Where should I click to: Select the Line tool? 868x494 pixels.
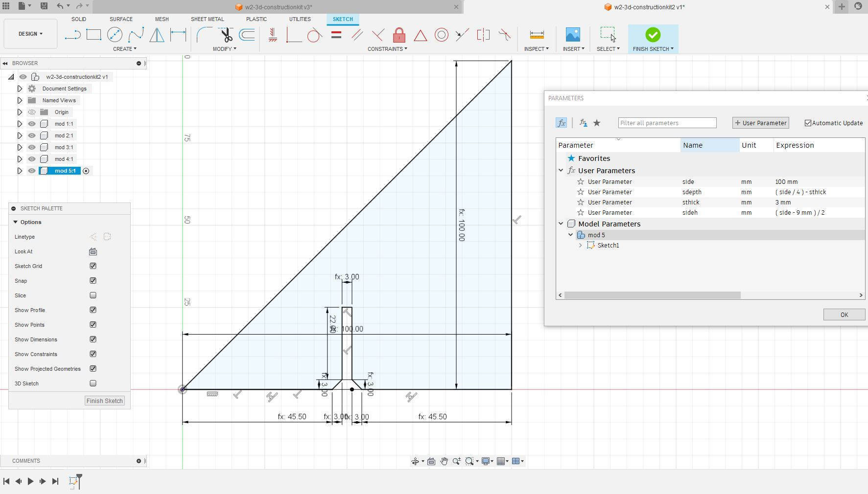[72, 35]
